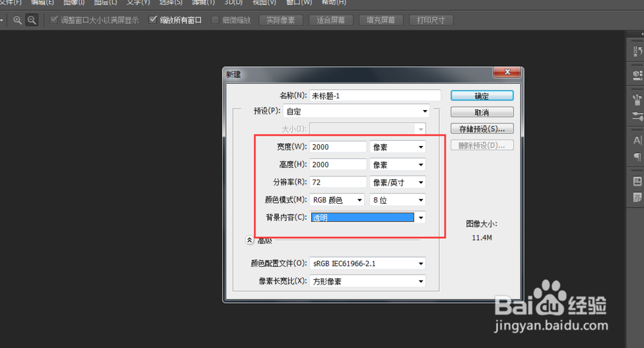The height and width of the screenshot is (348, 644).
Task: Open the 文字(Y) menu
Action: (x=138, y=3)
